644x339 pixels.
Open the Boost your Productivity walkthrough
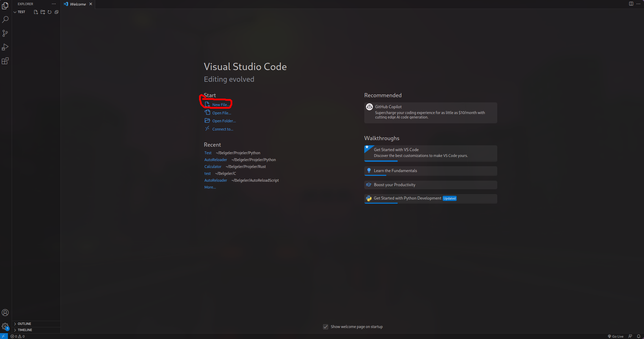tap(431, 185)
